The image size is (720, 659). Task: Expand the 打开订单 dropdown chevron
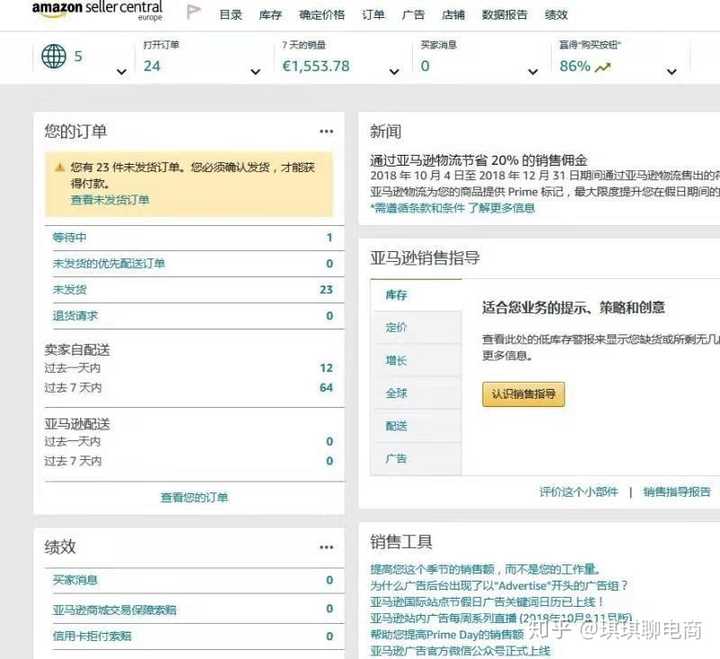pyautogui.click(x=256, y=72)
